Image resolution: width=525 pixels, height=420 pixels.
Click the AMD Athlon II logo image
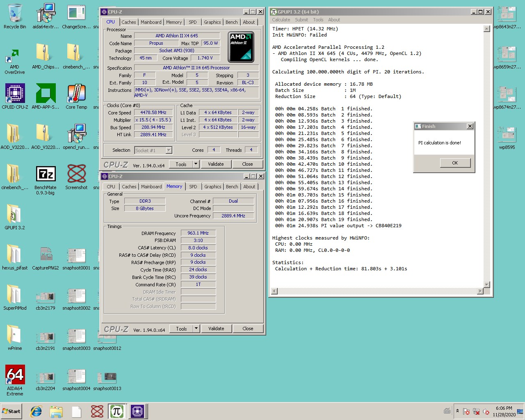pos(241,47)
